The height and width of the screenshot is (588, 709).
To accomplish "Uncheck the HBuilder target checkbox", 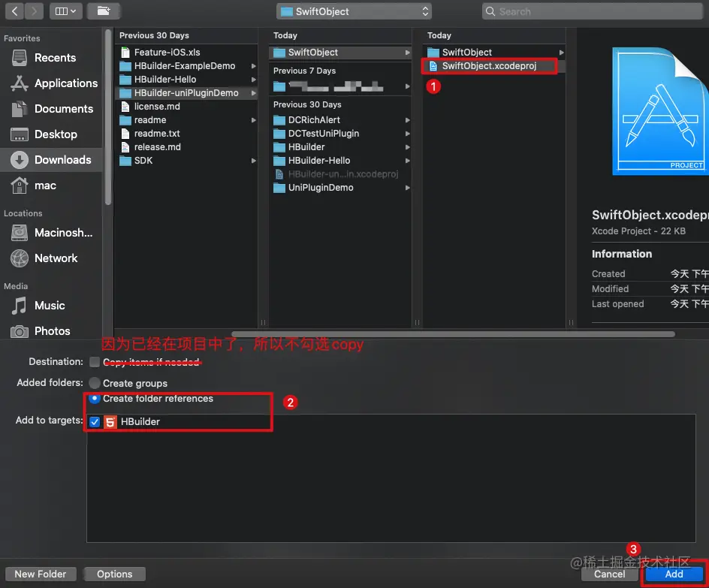I will (x=95, y=421).
